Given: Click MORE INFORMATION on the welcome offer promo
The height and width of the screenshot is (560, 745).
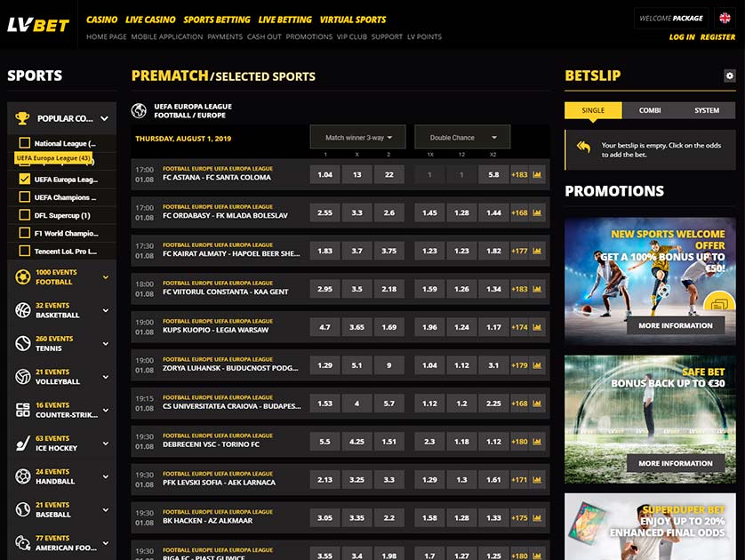Looking at the screenshot, I should (x=675, y=325).
